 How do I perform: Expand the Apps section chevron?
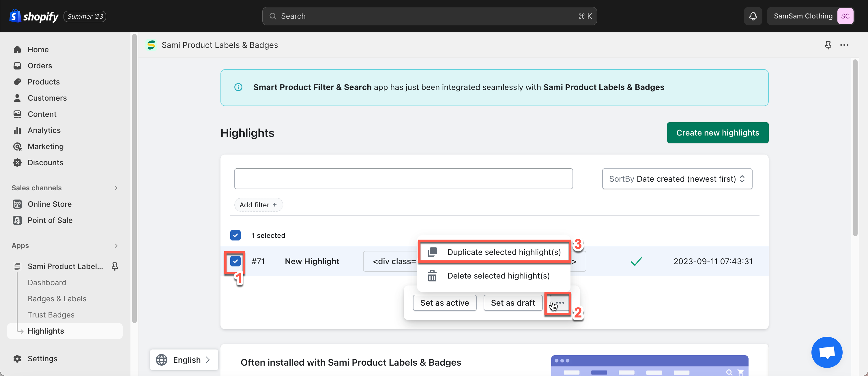[x=116, y=246]
